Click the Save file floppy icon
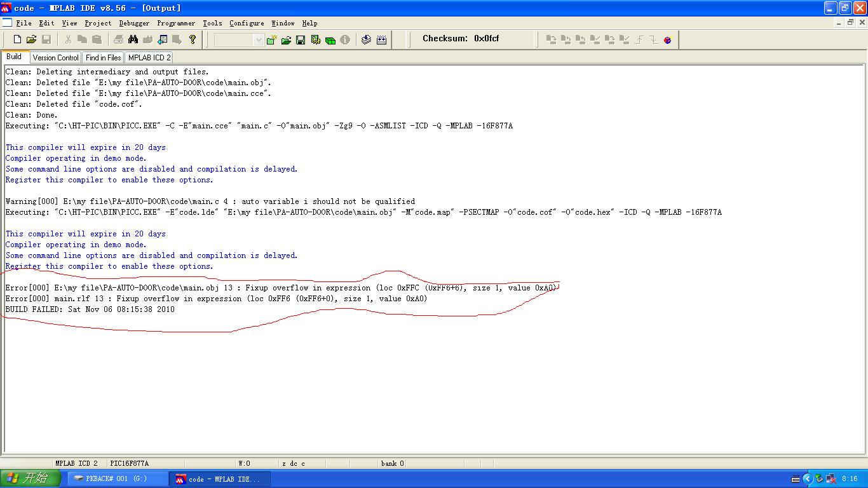 tap(46, 39)
